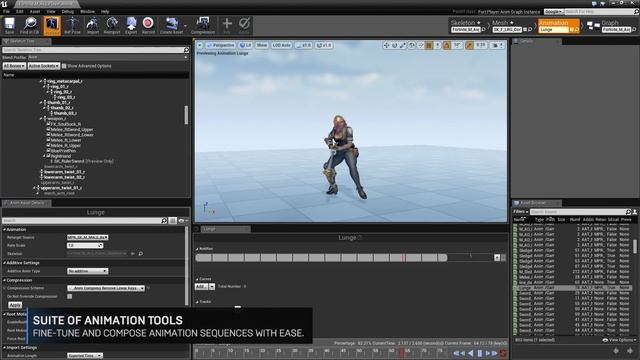The image size is (640, 360).
Task: Click the Add button under Curves
Action: (x=201, y=287)
